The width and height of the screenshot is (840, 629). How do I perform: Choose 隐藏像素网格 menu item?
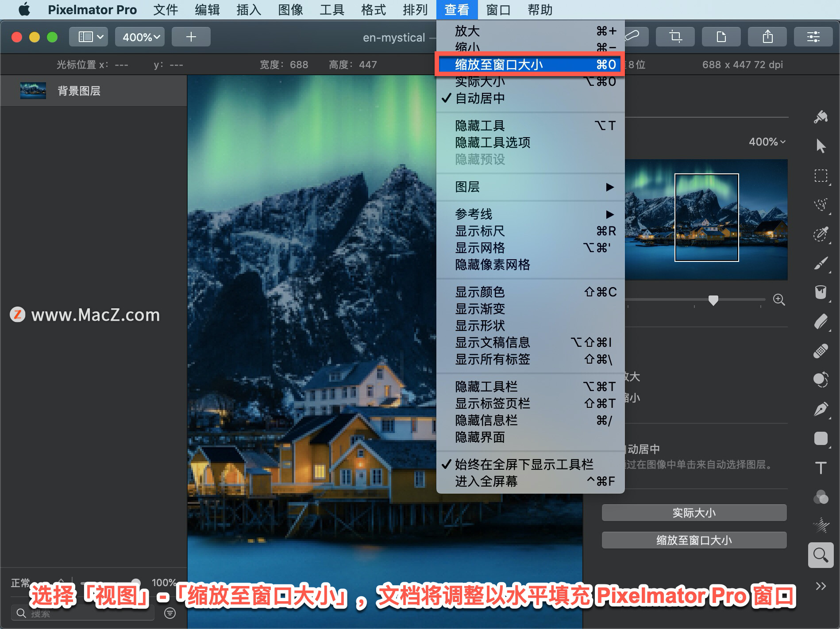[x=530, y=265]
